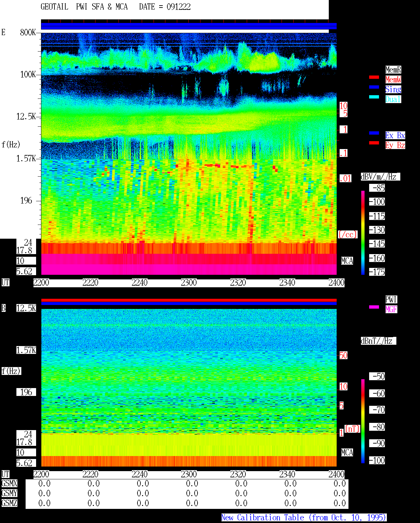Image resolution: width=420 pixels, height=523 pixels.
Task: Click the red swatch beside Ey Bz
Action: pos(374,143)
